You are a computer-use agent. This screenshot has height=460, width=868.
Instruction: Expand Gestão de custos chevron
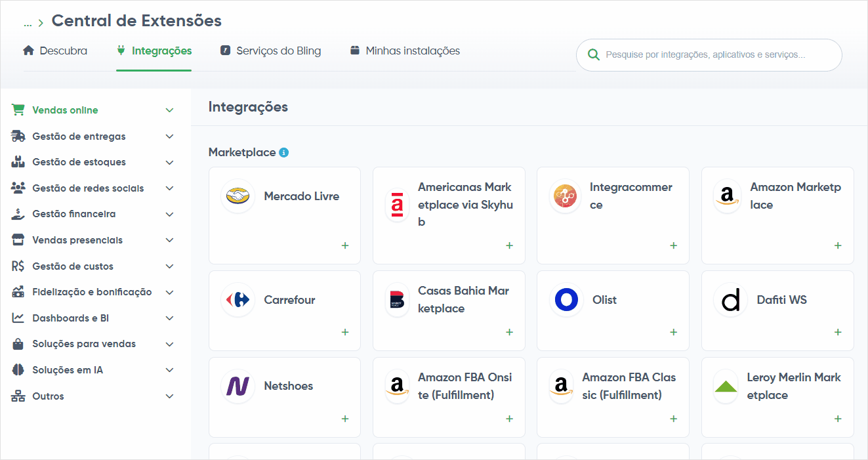(170, 266)
